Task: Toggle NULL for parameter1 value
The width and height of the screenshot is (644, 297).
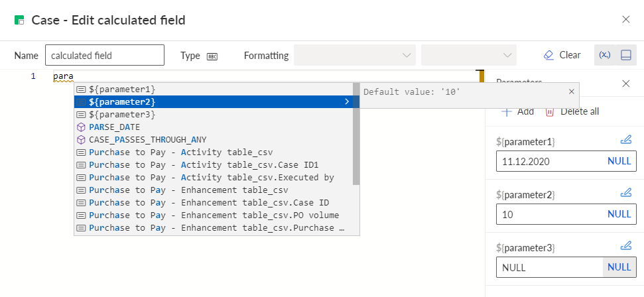Action: [619, 161]
